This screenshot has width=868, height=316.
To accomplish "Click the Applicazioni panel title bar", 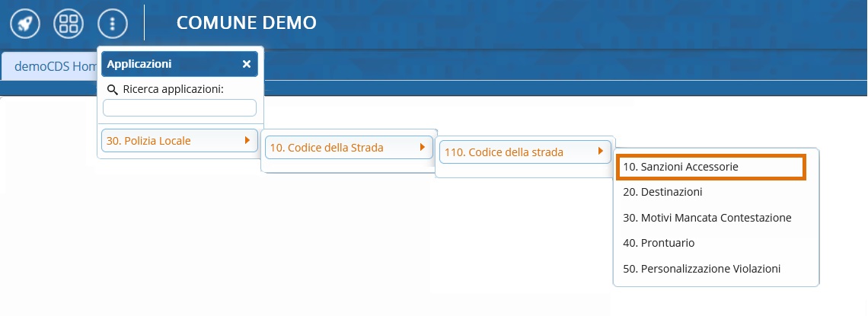I will pyautogui.click(x=168, y=64).
